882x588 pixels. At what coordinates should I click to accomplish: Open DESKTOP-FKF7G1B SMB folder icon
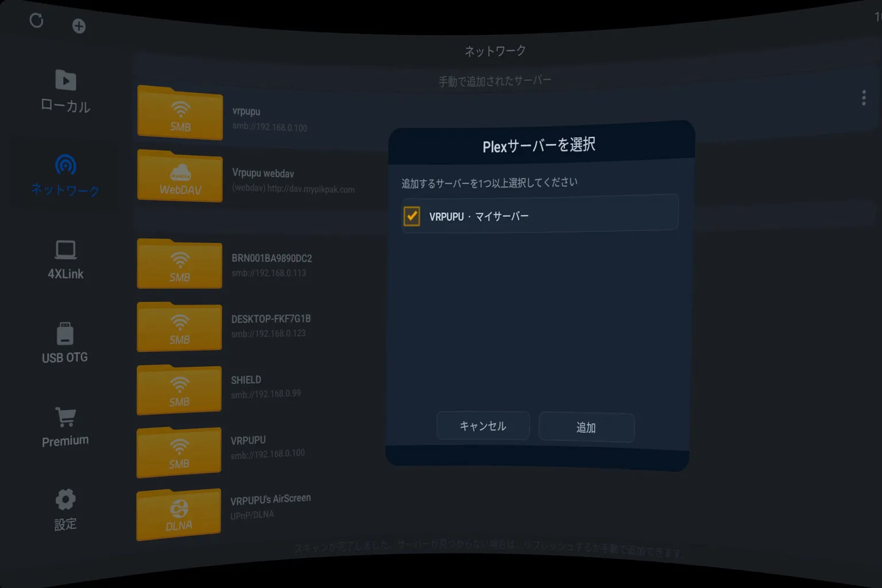[x=179, y=327]
